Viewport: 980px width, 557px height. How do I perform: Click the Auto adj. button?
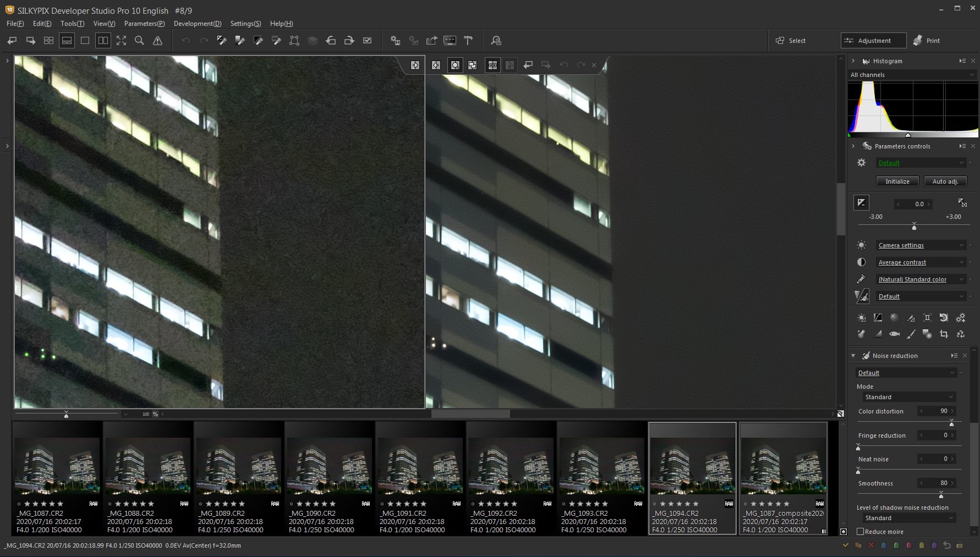(945, 181)
